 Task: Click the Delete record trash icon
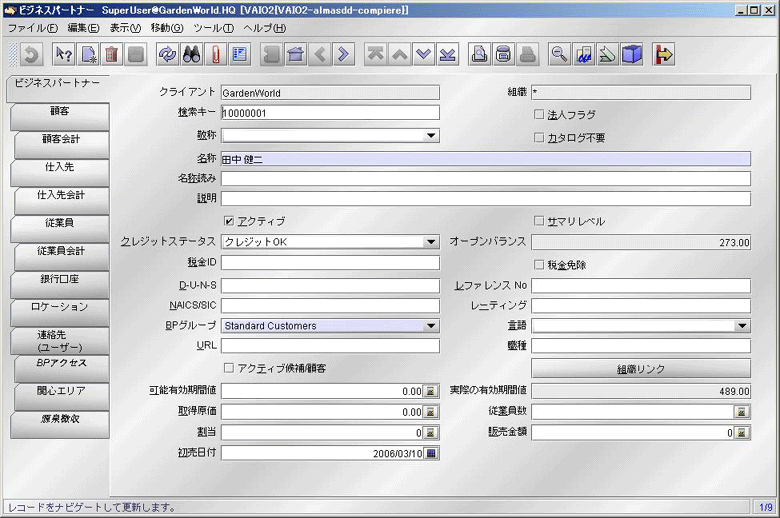click(112, 54)
